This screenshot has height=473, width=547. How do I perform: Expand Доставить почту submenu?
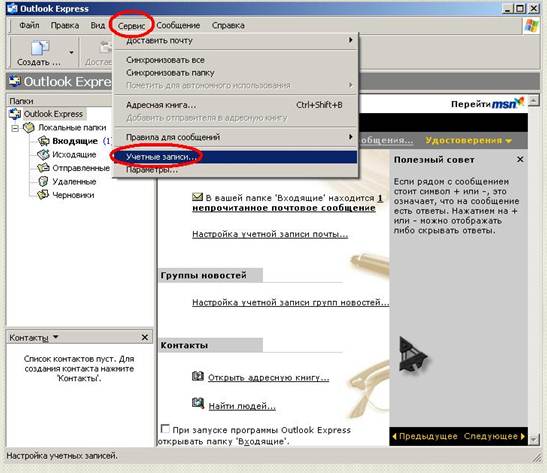tap(235, 41)
